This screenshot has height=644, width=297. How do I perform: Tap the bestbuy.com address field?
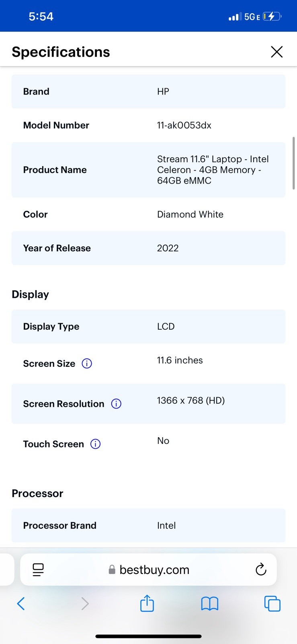coord(148,570)
